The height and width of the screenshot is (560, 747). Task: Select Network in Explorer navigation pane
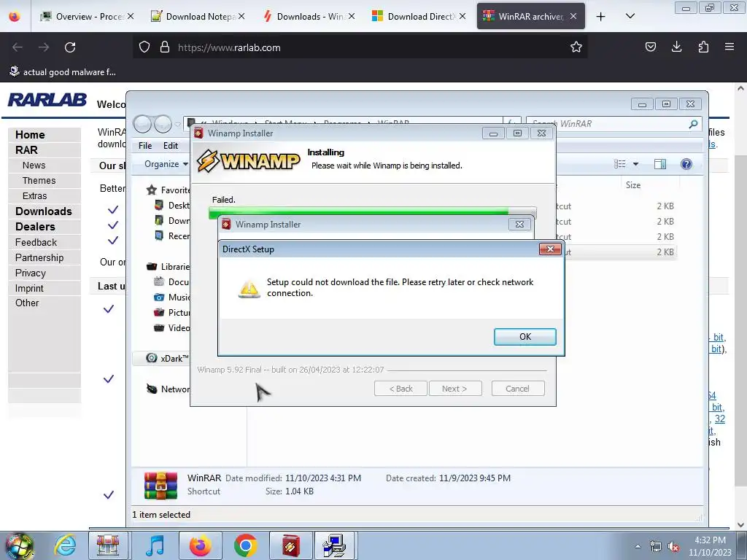pos(168,389)
